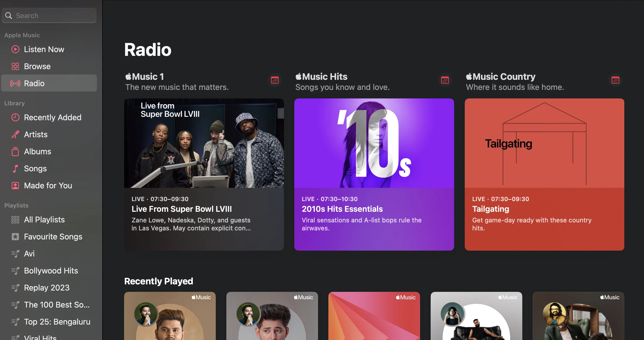Open Music 1 schedule calendar icon
644x340 pixels.
275,80
